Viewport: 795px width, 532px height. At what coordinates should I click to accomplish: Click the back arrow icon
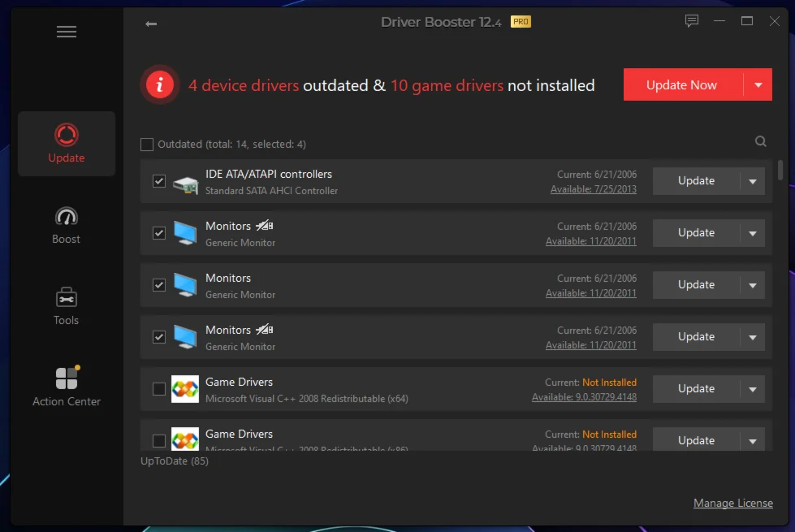[151, 24]
